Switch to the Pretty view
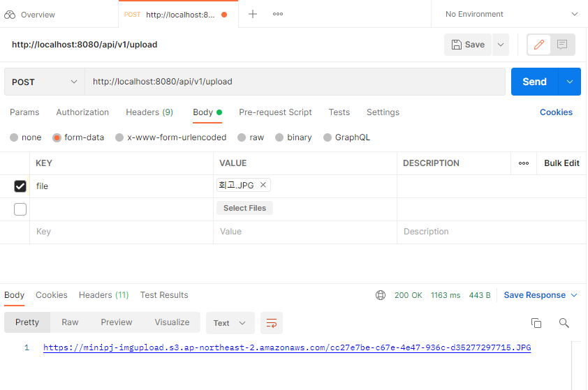Screen dimensions: 588x390 tap(27, 322)
